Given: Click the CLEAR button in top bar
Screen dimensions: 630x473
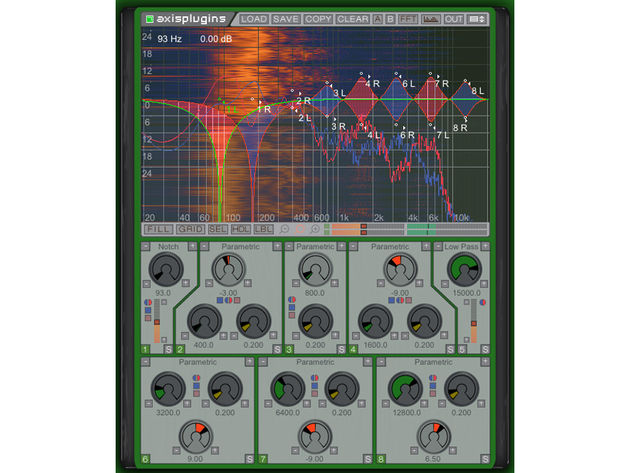Looking at the screenshot, I should pos(352,19).
